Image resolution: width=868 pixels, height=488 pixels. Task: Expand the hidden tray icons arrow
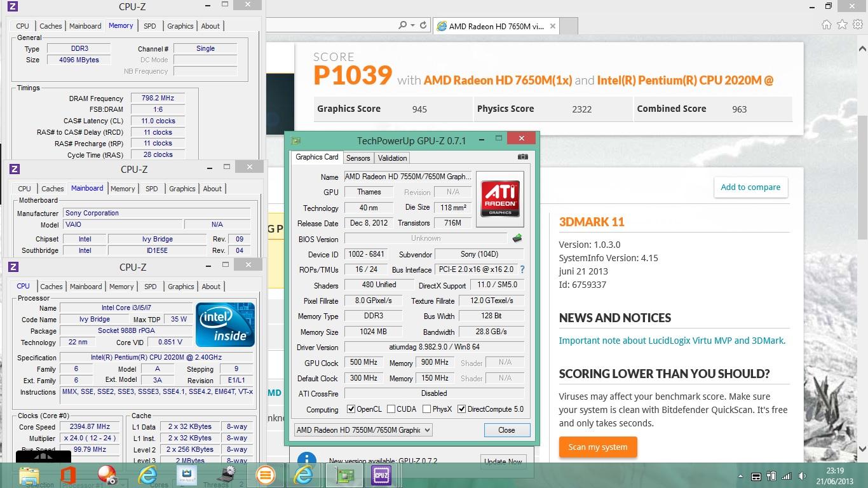[740, 477]
